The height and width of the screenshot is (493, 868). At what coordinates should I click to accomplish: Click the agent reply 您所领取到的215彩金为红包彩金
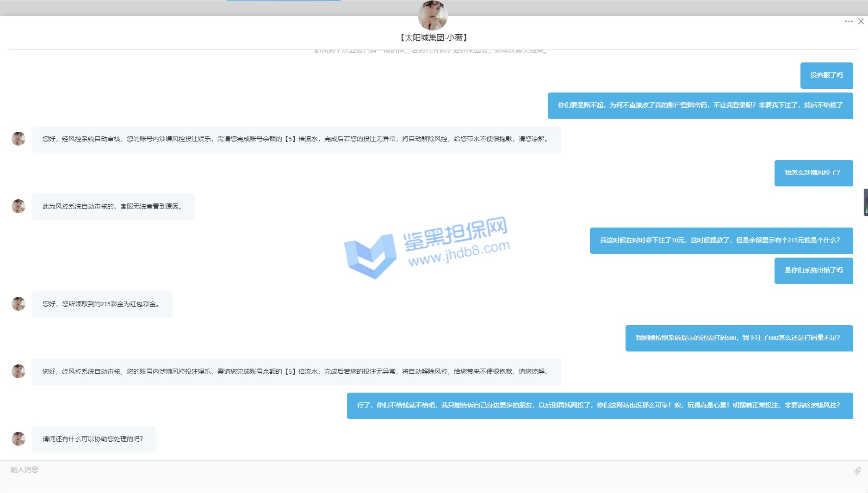coord(102,304)
